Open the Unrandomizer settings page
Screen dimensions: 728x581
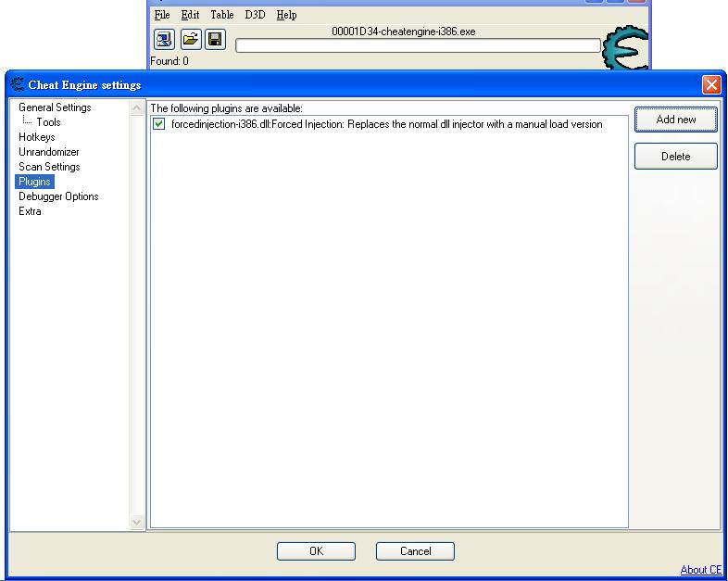pyautogui.click(x=49, y=152)
